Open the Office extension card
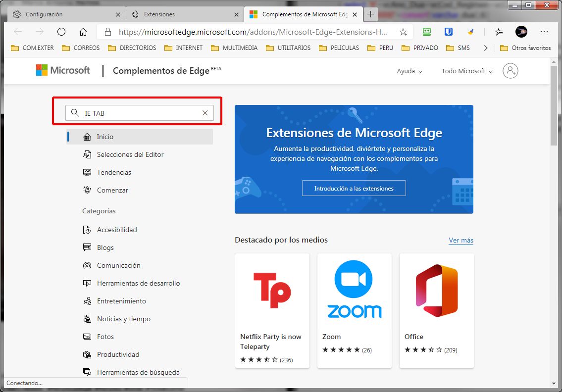562x392 pixels. pos(437,311)
